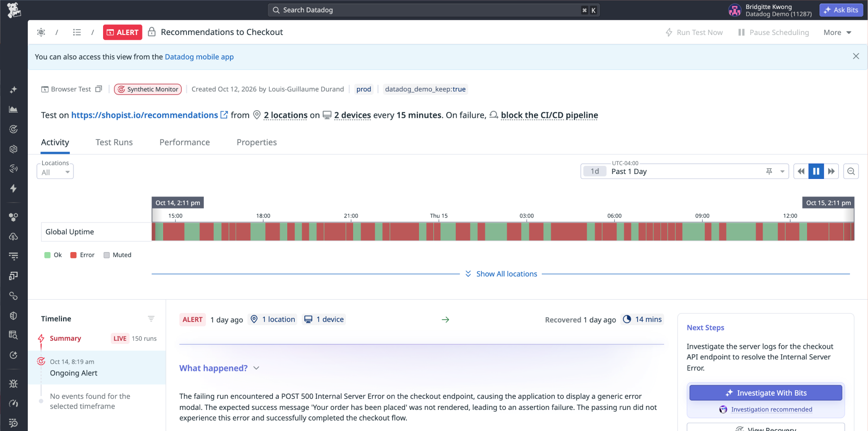Click Run Test Now
The width and height of the screenshot is (868, 431).
coord(694,32)
